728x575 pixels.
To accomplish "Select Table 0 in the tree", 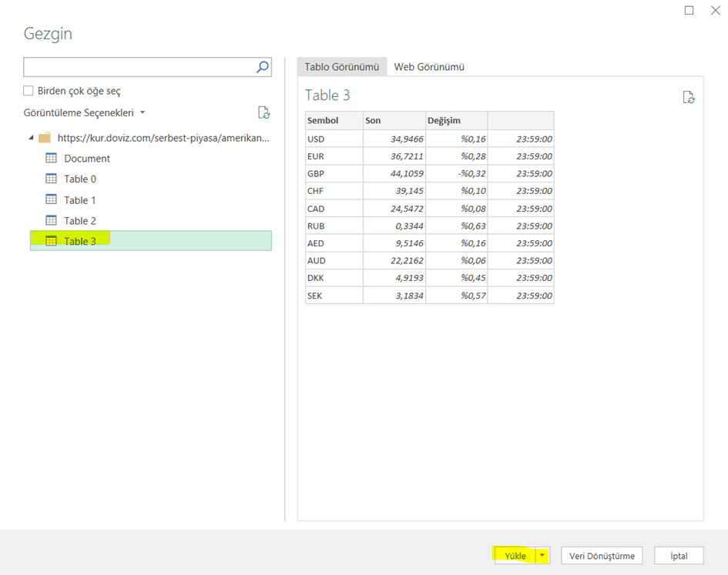I will tap(80, 179).
